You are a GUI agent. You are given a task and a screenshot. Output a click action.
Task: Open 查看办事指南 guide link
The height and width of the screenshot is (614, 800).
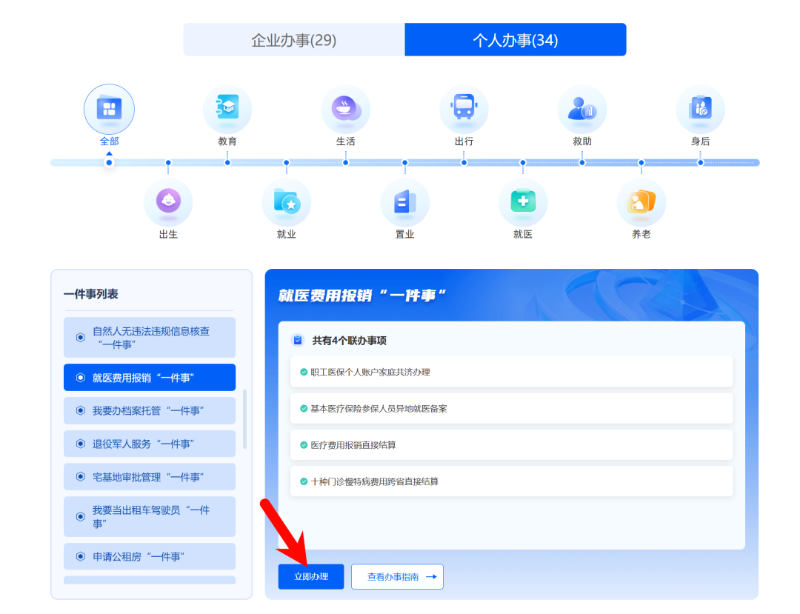click(397, 577)
